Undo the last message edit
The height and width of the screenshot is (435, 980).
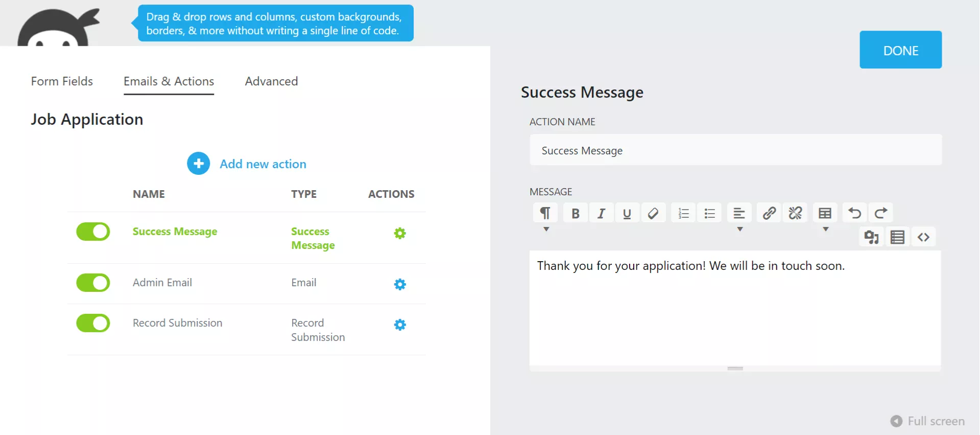pos(854,213)
